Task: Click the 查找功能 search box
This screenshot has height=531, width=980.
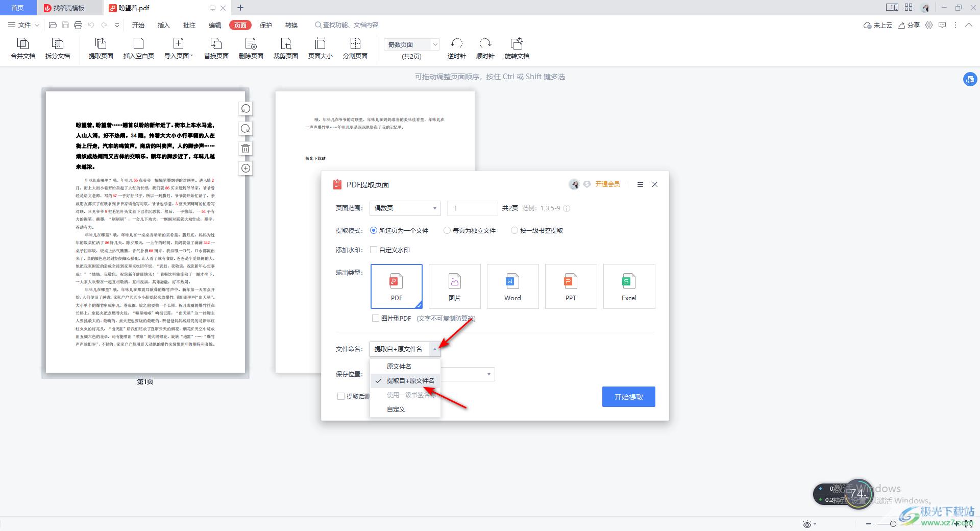Action: coord(347,25)
